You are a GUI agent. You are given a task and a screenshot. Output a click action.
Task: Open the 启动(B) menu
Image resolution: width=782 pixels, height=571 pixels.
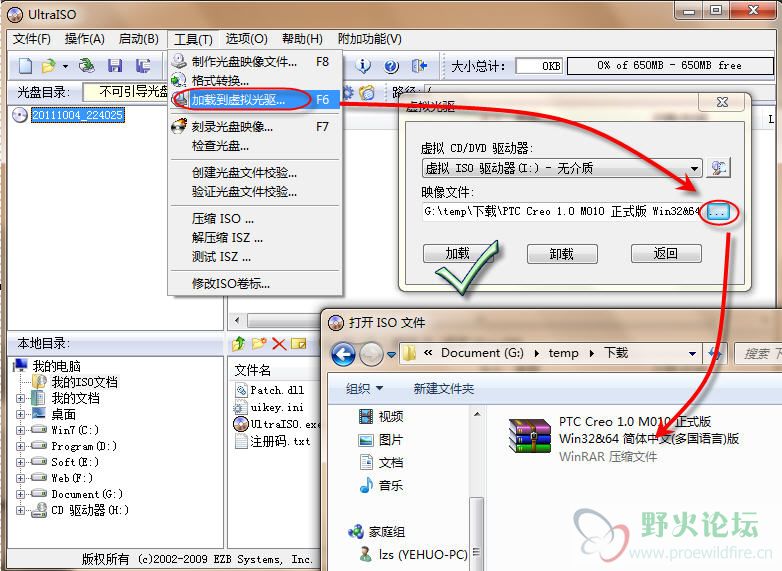139,39
